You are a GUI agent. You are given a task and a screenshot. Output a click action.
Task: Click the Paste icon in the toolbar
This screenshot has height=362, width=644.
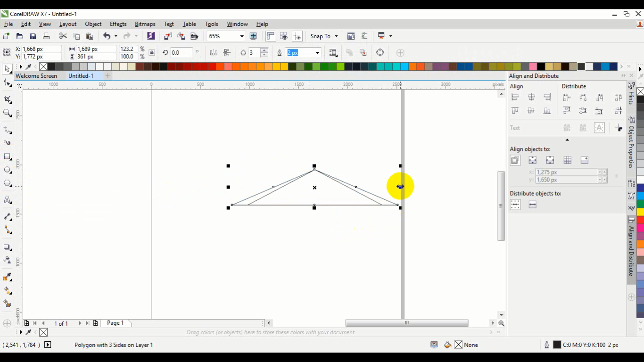pos(90,36)
